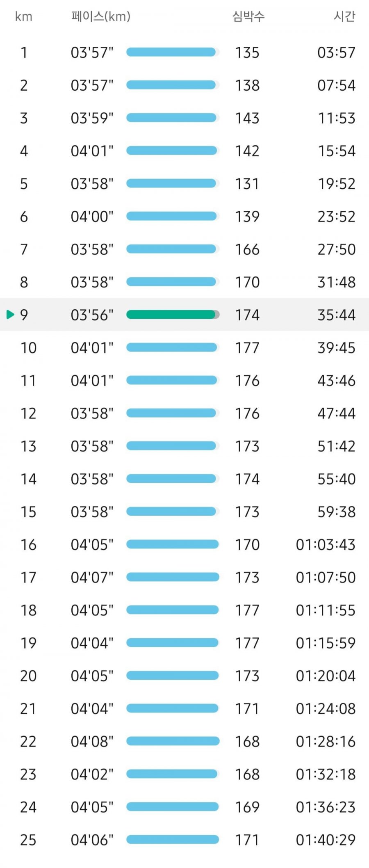
Task: Click the green pace bar for km 9
Action: [x=173, y=315]
